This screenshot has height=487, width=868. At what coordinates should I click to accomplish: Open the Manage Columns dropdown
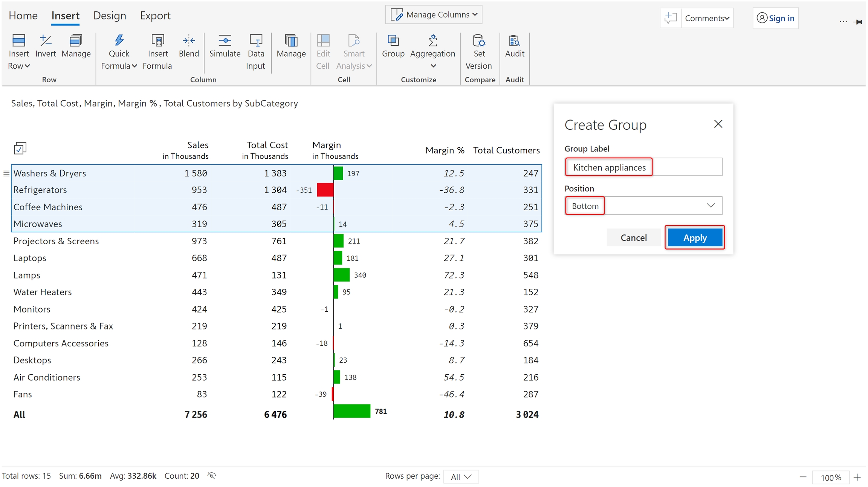click(x=434, y=15)
